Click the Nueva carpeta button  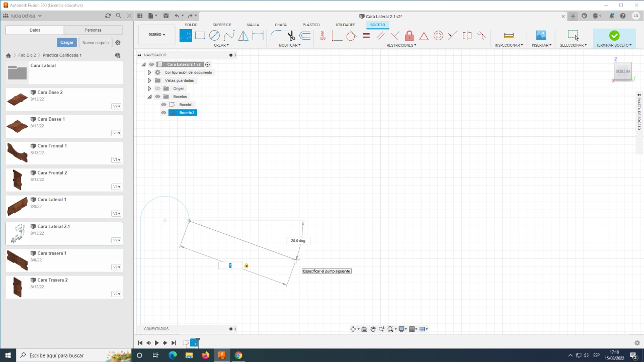[x=96, y=43]
